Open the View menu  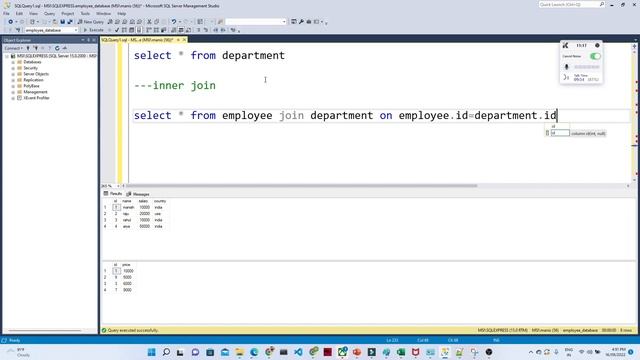click(33, 13)
